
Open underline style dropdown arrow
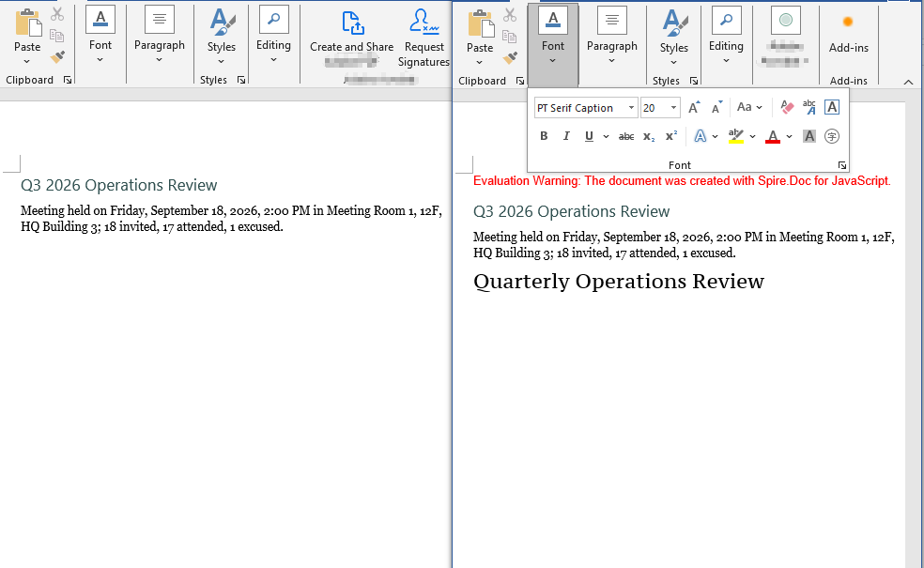pyautogui.click(x=606, y=137)
